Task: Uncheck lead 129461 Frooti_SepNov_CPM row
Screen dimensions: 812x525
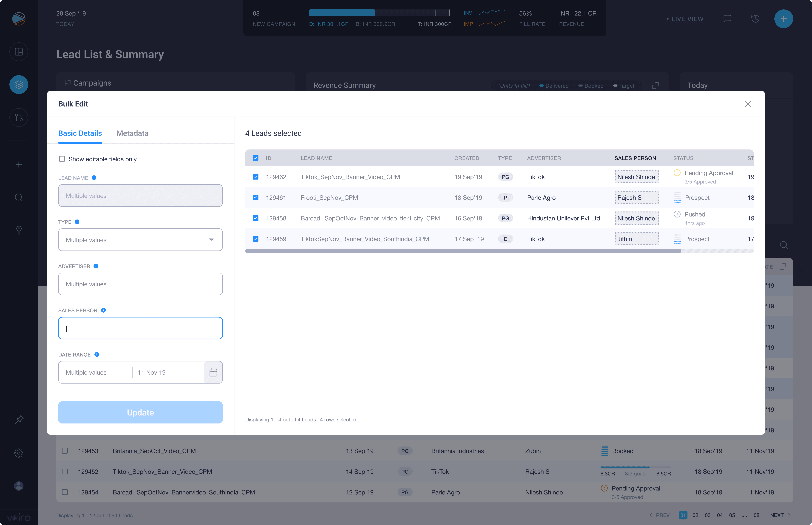Action: click(256, 197)
